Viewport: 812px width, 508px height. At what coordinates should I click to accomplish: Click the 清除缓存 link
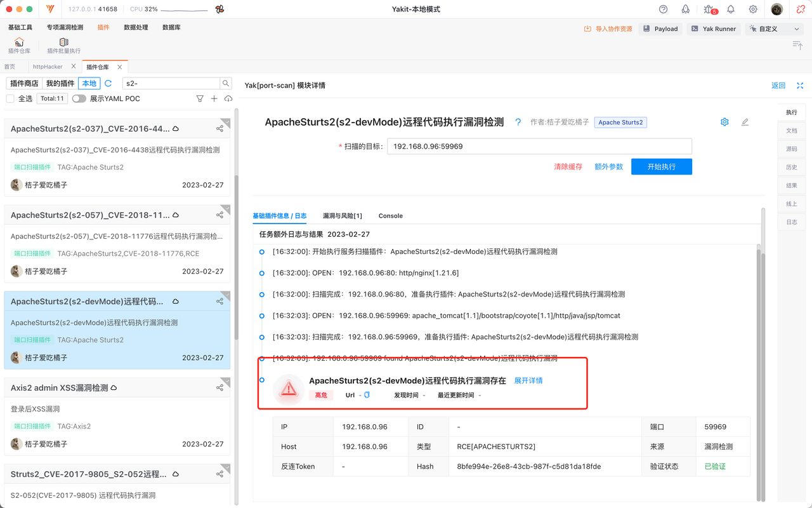coord(568,166)
